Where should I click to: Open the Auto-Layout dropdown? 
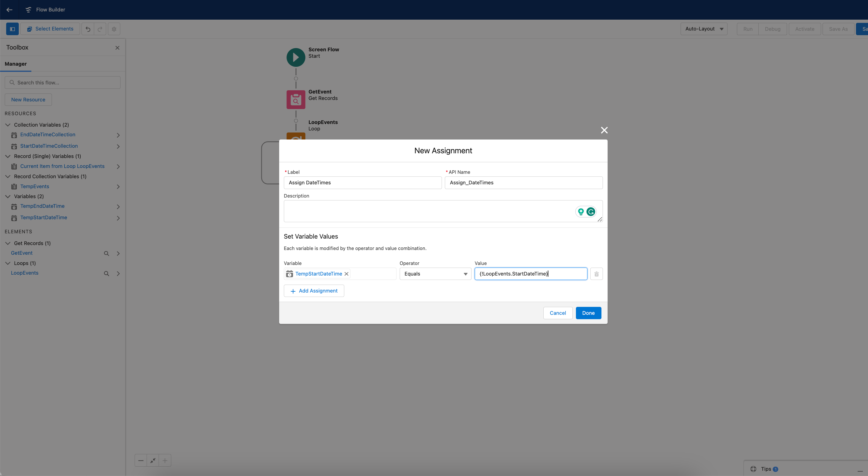(x=703, y=29)
